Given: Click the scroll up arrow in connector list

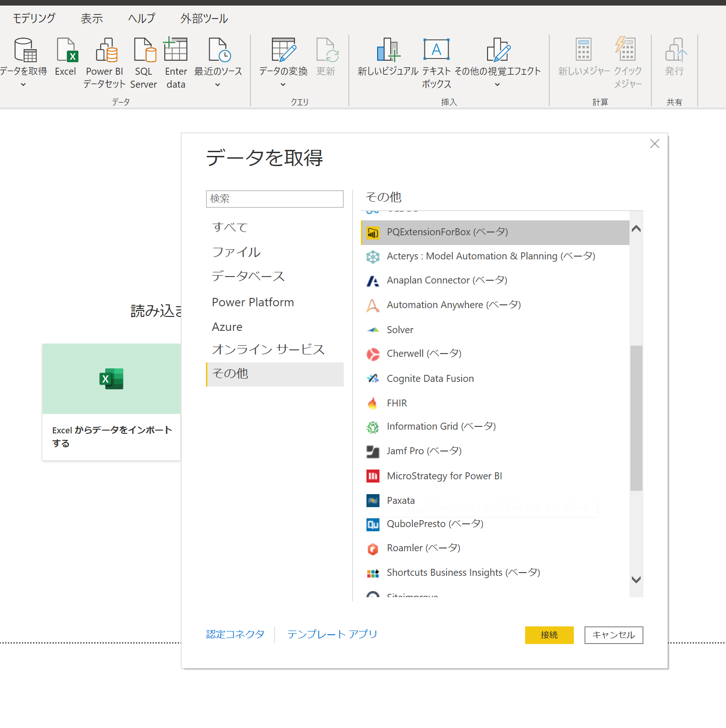Looking at the screenshot, I should 636,228.
